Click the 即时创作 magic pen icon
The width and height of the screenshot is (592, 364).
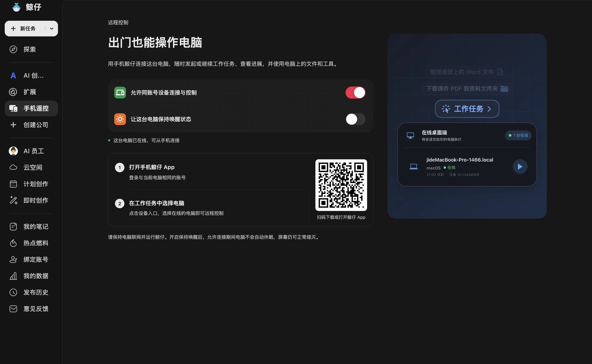point(13,200)
